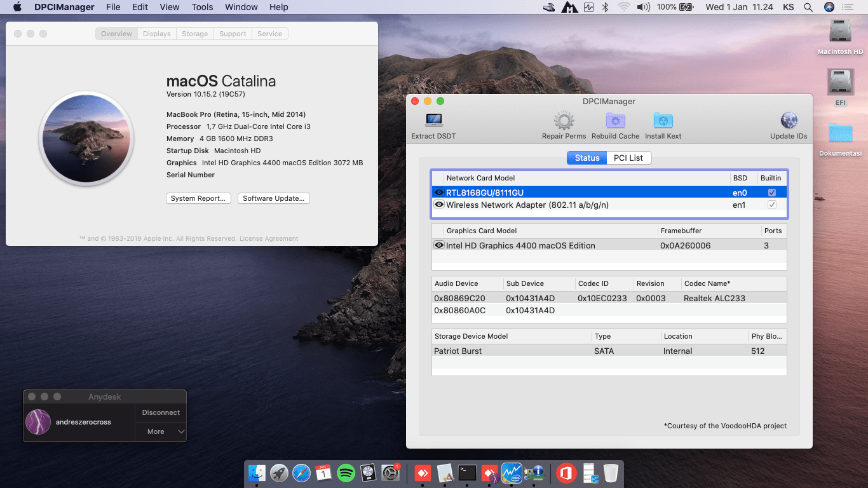The image size is (868, 488).
Task: Click the Bluetooth icon in the menu bar
Action: [604, 7]
